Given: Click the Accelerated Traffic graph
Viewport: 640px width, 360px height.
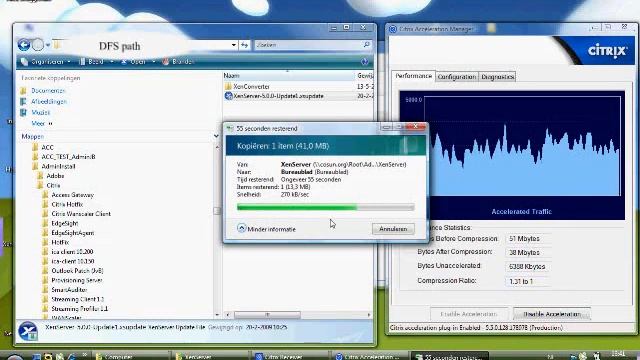Looking at the screenshot, I should click(x=512, y=155).
